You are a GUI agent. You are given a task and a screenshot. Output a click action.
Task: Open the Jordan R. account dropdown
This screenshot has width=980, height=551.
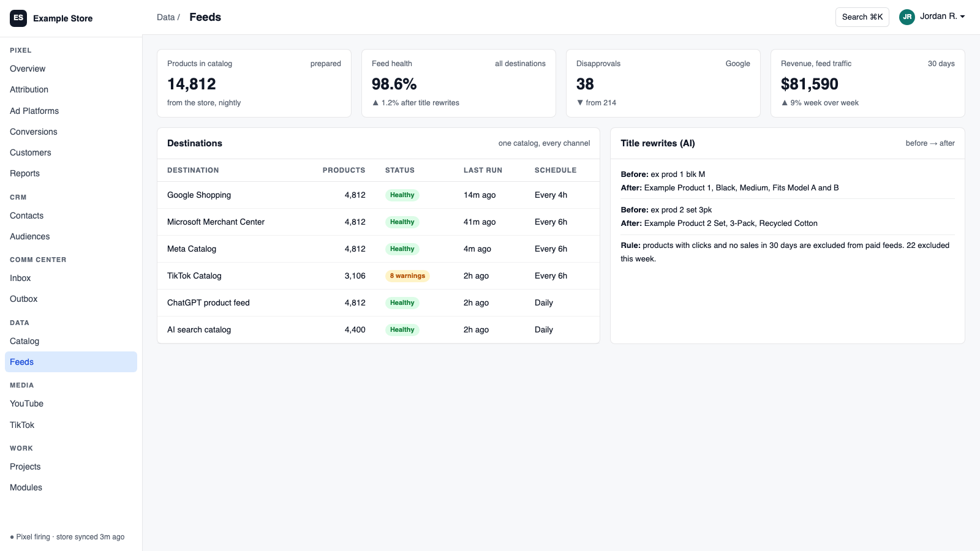(x=932, y=17)
